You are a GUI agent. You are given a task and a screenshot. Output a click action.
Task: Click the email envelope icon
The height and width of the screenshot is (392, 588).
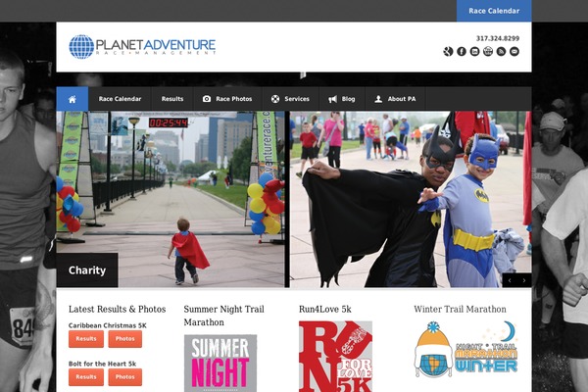pyautogui.click(x=514, y=51)
